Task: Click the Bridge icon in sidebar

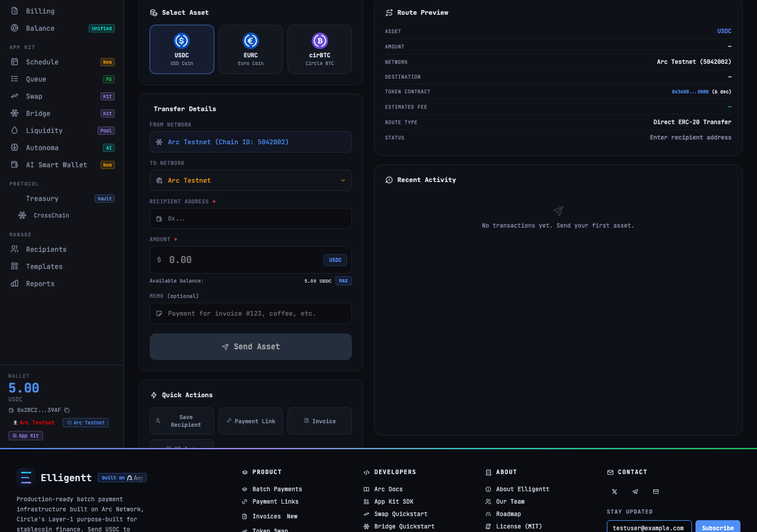Action: click(14, 113)
